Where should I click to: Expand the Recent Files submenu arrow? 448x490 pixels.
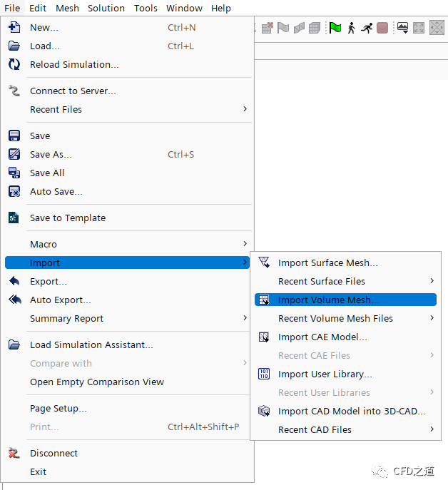(245, 109)
